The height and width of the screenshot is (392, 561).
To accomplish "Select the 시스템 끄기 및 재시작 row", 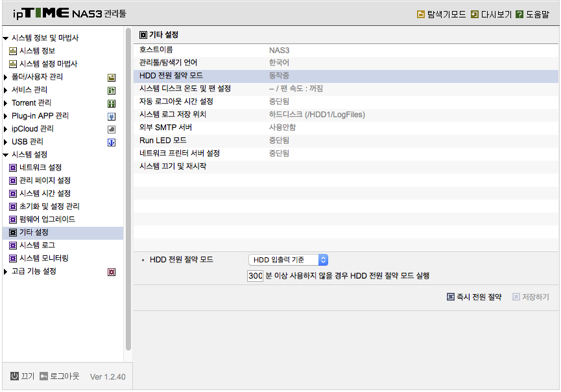I will tap(346, 167).
